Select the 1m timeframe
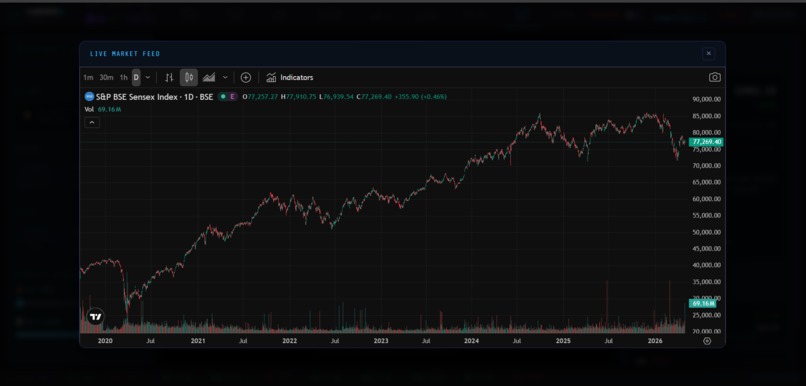Viewport: 806px width, 386px height. coord(88,78)
